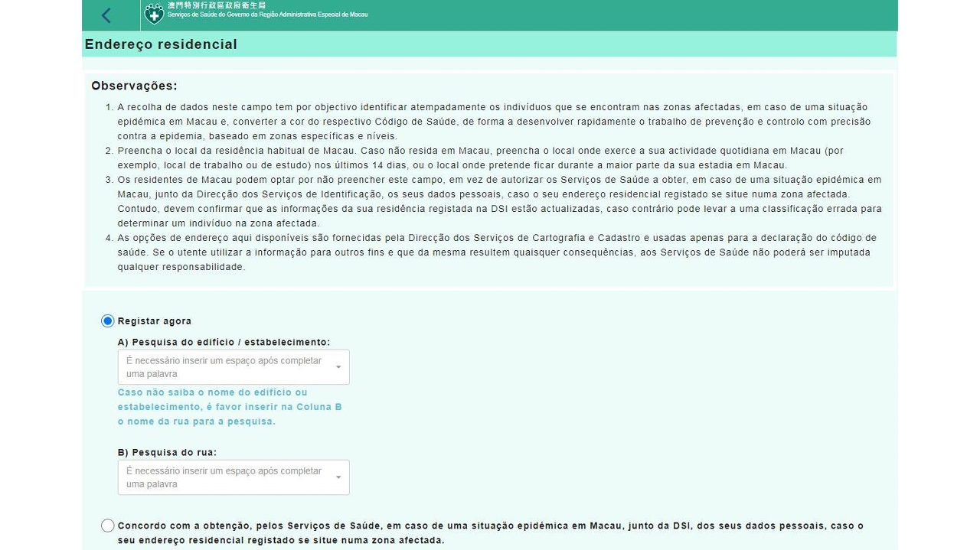Open the building search dropdown arrow

(x=338, y=367)
